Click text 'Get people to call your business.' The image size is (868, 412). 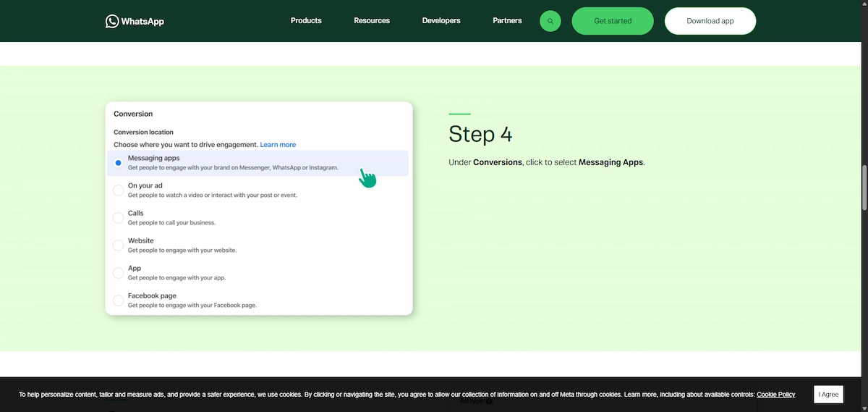pos(171,223)
